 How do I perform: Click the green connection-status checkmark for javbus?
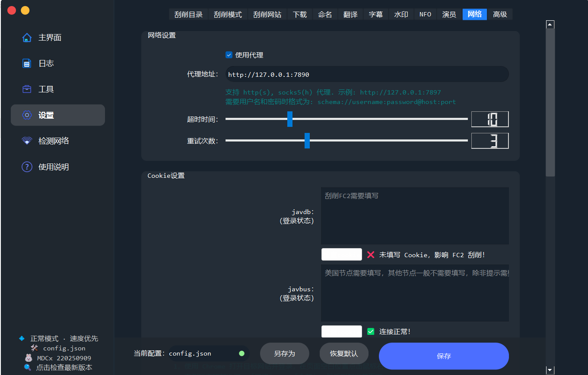tap(371, 331)
